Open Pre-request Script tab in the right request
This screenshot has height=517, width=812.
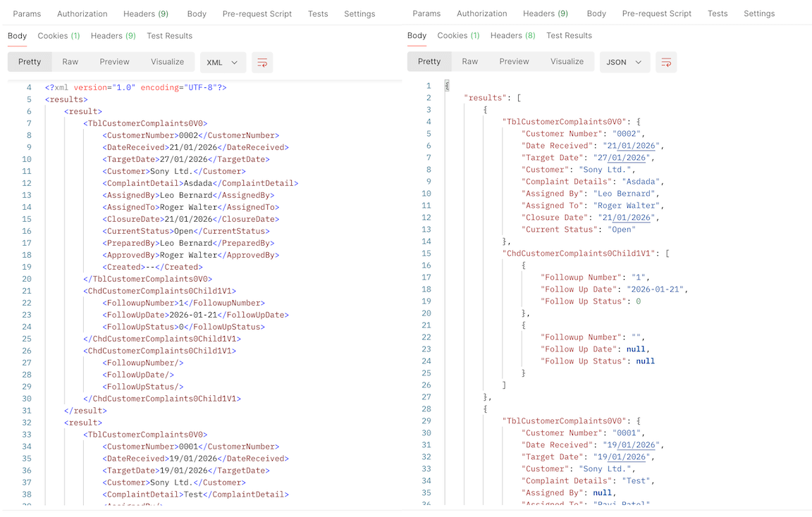pyautogui.click(x=657, y=13)
